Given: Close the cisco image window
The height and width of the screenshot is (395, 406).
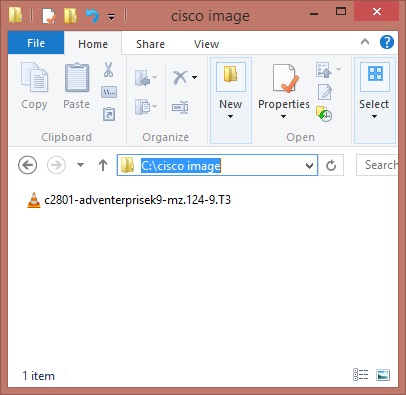Looking at the screenshot, I should 377,12.
